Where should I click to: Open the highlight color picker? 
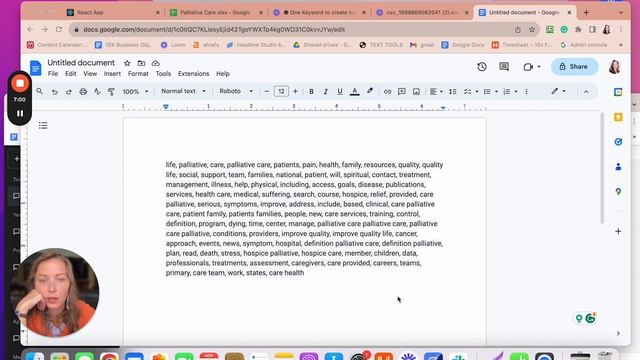point(370,91)
